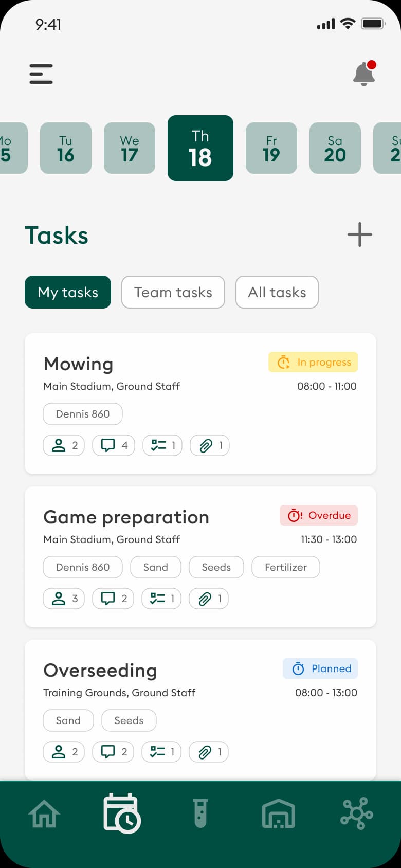Select the Dennis 860 tag on Mowing task
This screenshot has width=401, height=868.
point(82,413)
